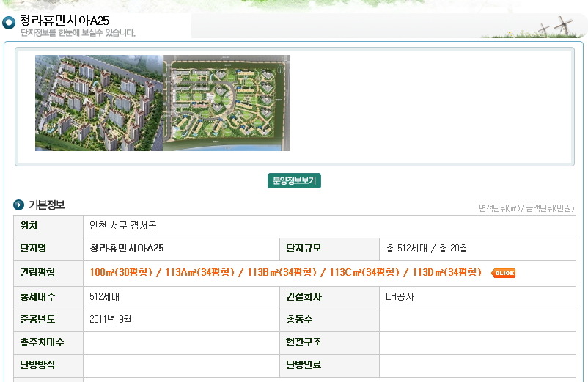Click the 청라휴먼시아A25 complex name cell
The image size is (588, 382).
(x=182, y=249)
